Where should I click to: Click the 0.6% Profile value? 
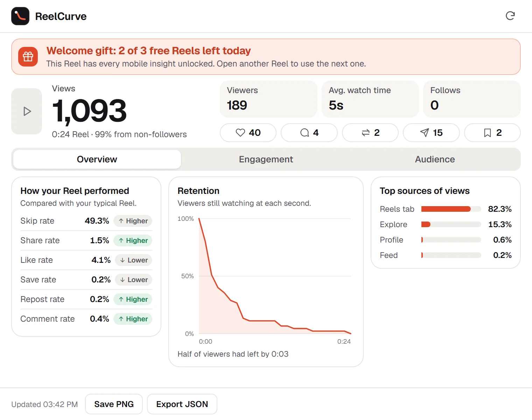tap(502, 240)
